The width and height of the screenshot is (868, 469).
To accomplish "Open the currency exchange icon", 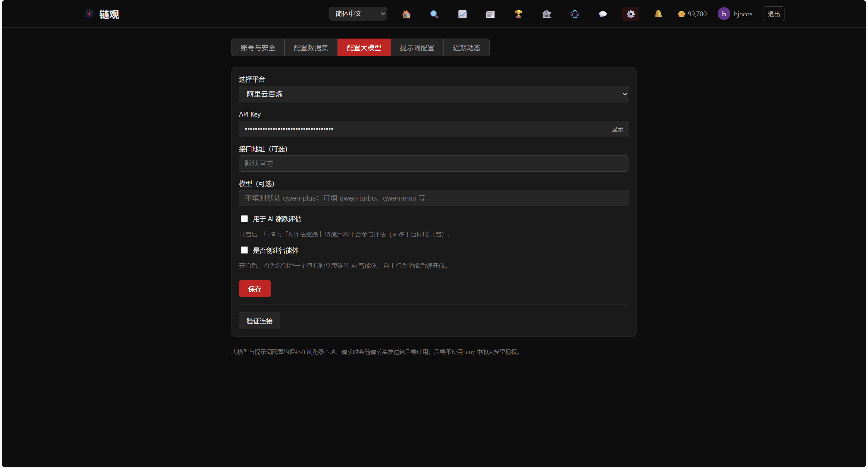I will coord(574,14).
